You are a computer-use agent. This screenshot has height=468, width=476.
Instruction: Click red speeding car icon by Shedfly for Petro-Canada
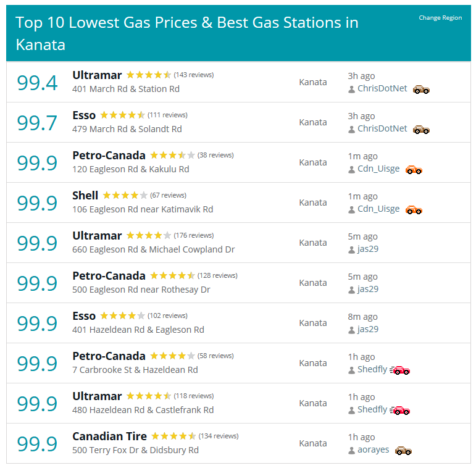tap(400, 370)
